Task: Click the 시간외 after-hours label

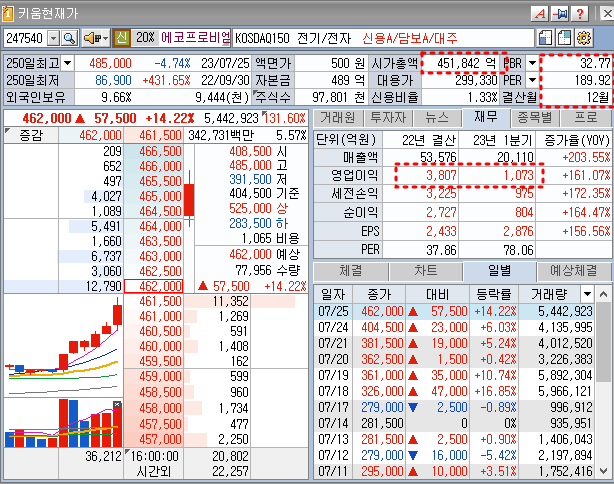Action: pos(154,471)
